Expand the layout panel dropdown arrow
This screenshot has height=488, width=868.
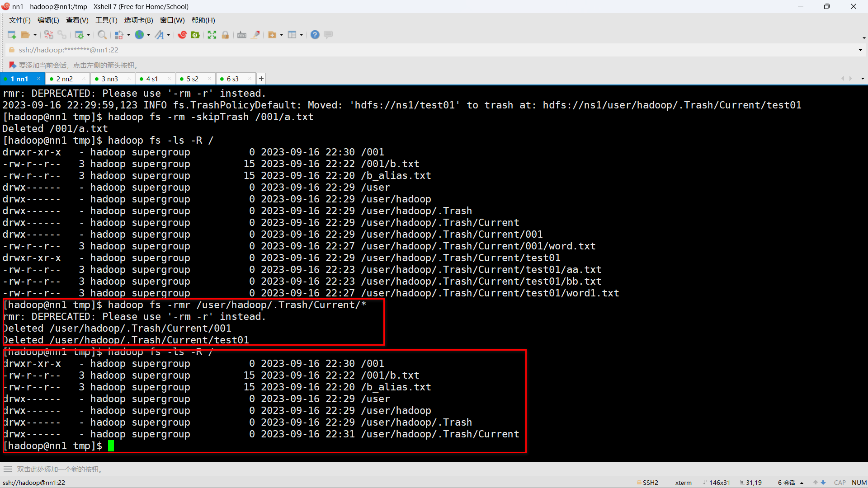pyautogui.click(x=301, y=35)
